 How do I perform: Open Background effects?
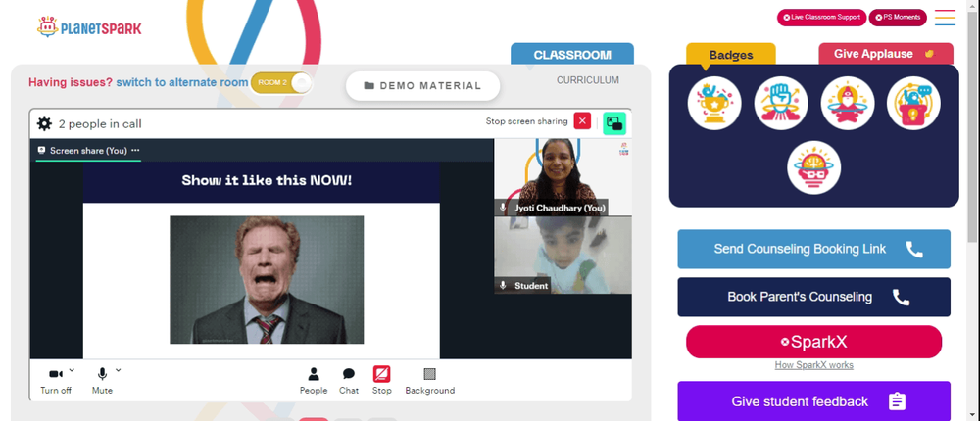coord(429,381)
